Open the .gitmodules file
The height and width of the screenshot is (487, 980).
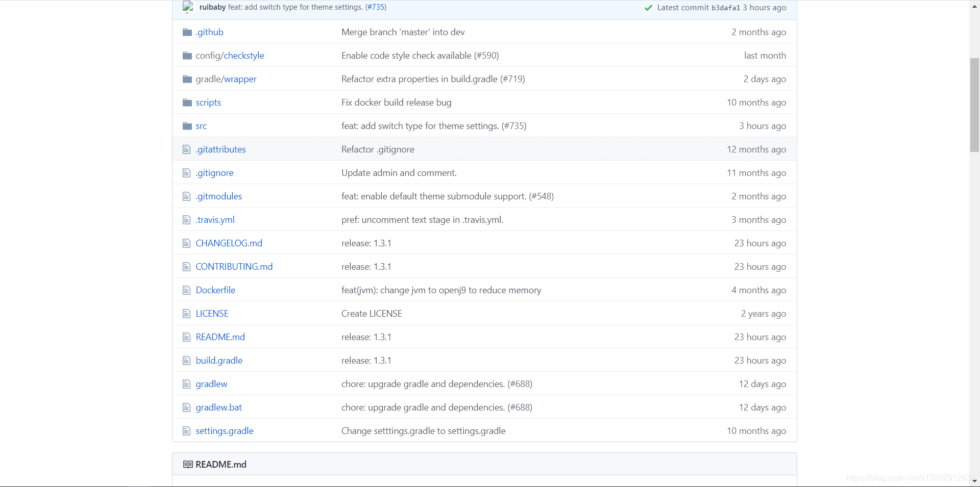[218, 196]
